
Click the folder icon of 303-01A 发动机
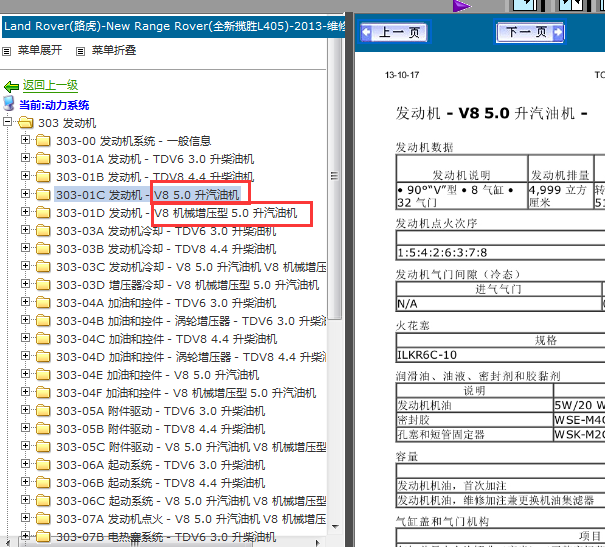pos(43,159)
